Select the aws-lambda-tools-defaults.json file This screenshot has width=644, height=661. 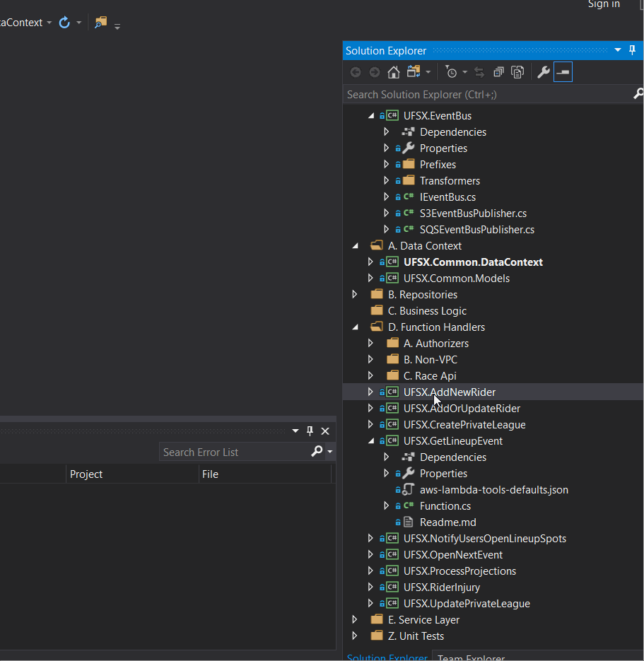[493, 490]
